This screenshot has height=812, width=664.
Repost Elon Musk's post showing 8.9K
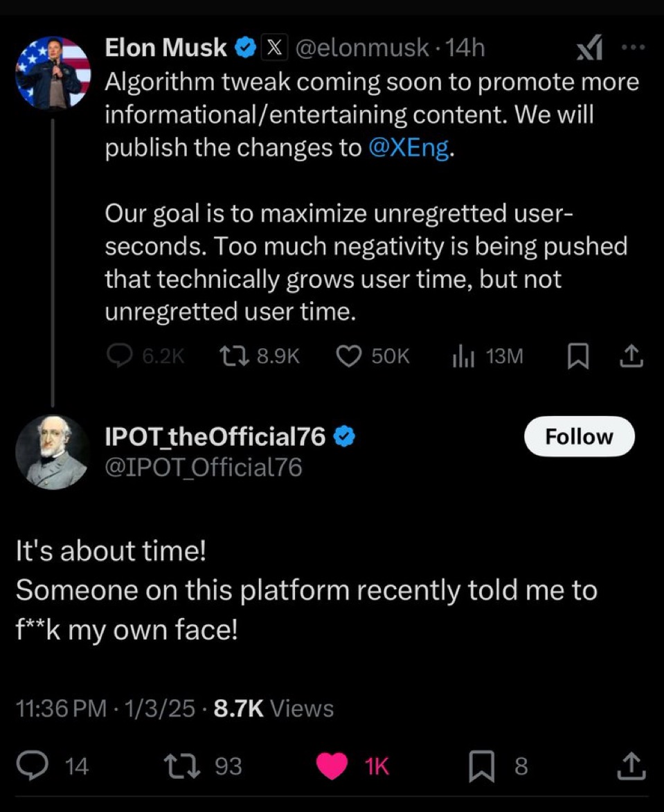[259, 357]
